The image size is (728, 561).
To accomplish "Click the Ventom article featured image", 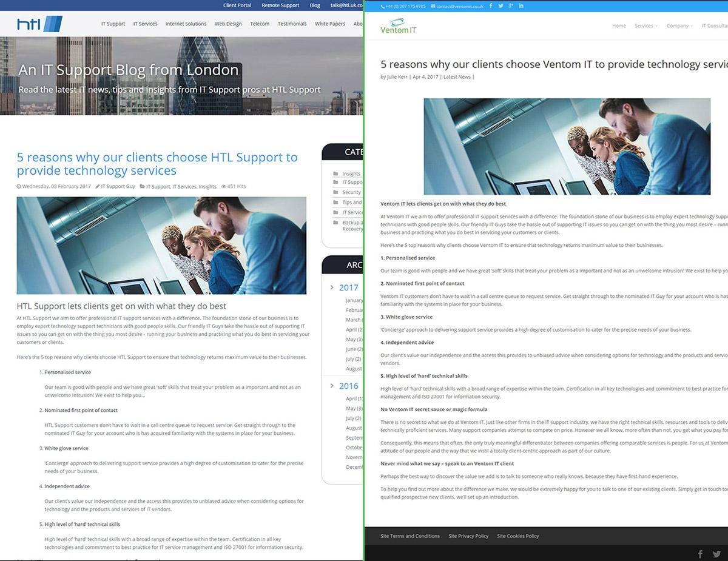I will [567, 146].
